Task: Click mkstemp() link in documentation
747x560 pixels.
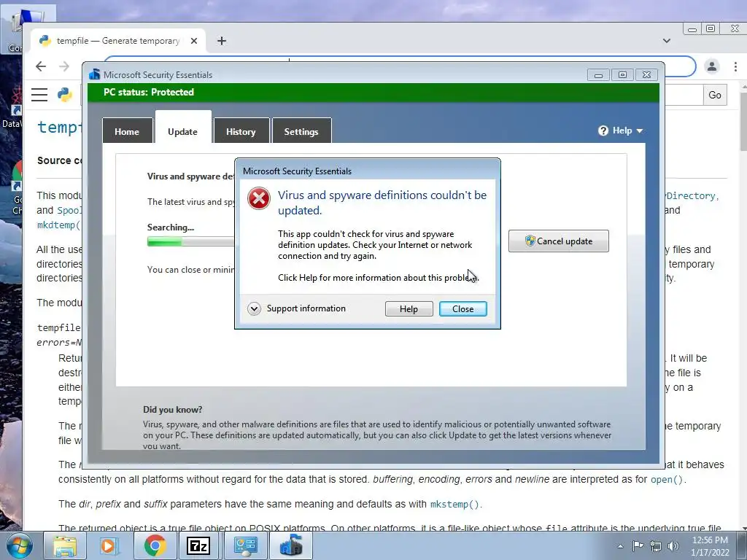Action: point(454,505)
